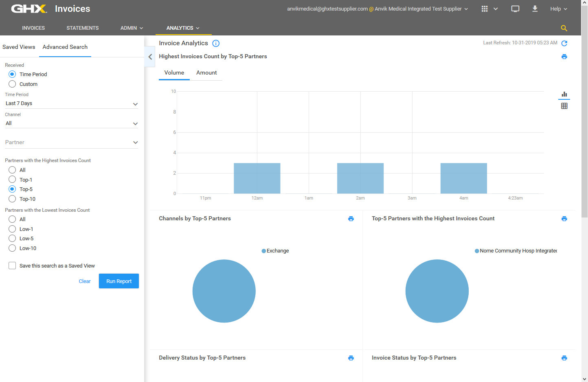Select the Low-5 radio option

click(12, 238)
